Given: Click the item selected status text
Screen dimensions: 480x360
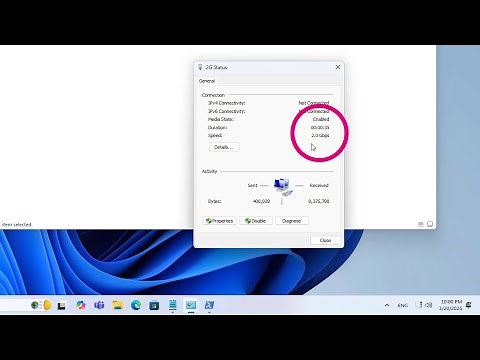Looking at the screenshot, I should click(x=17, y=225).
